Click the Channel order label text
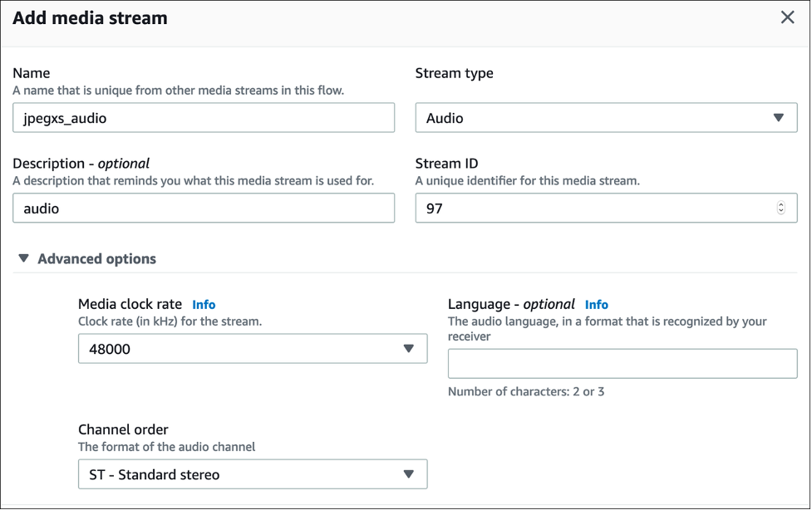The width and height of the screenshot is (812, 510). pos(123,429)
